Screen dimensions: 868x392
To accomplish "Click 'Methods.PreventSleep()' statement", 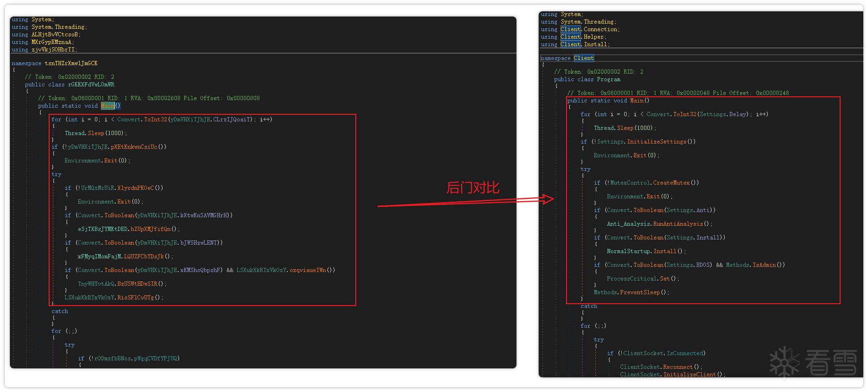I will coord(632,292).
